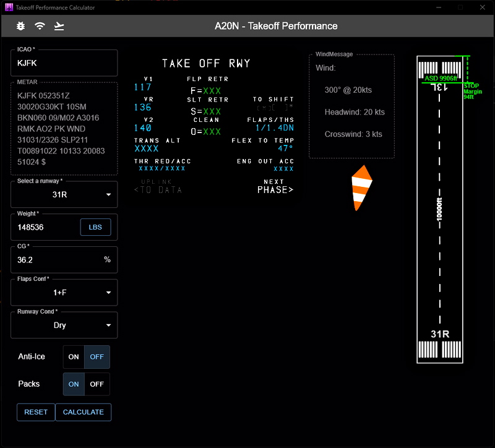The height and width of the screenshot is (448, 495).
Task: Click the orange windsock indicator
Action: pos(363,187)
